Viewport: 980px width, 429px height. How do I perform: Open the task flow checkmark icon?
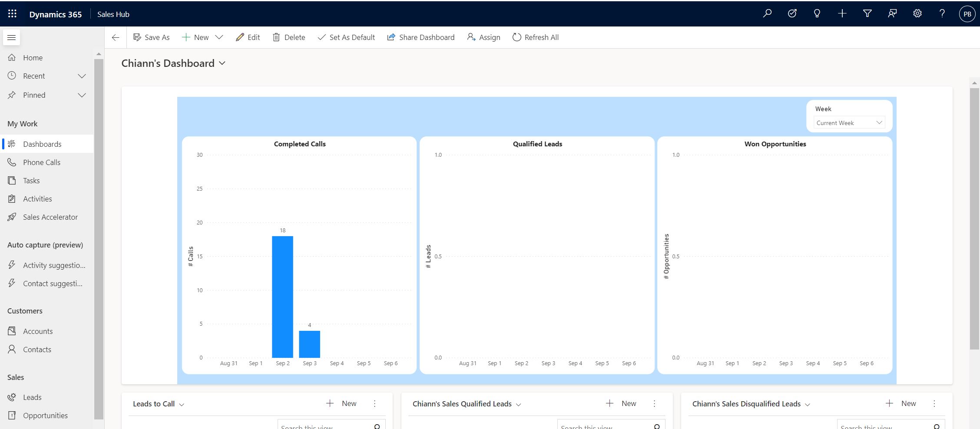pyautogui.click(x=792, y=13)
